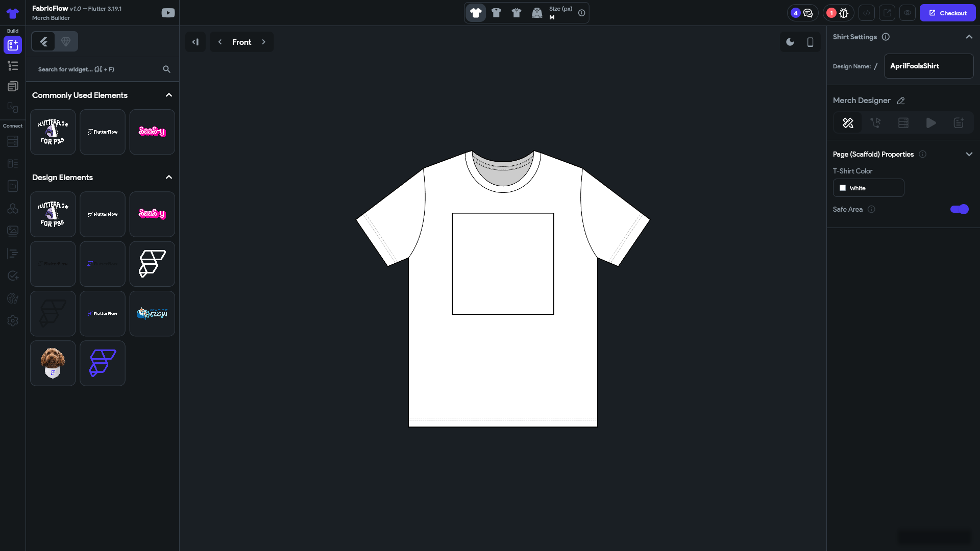Open the Size (px) M selector
The image size is (980, 551).
coord(560,13)
